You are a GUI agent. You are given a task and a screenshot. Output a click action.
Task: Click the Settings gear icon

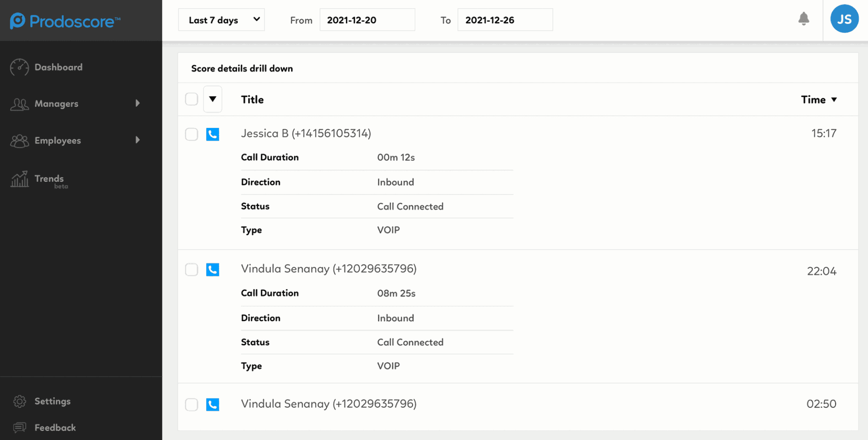[x=19, y=401]
